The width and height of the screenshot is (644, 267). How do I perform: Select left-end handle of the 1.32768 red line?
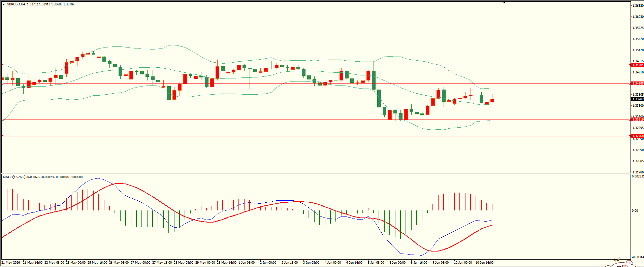[x=2, y=136]
